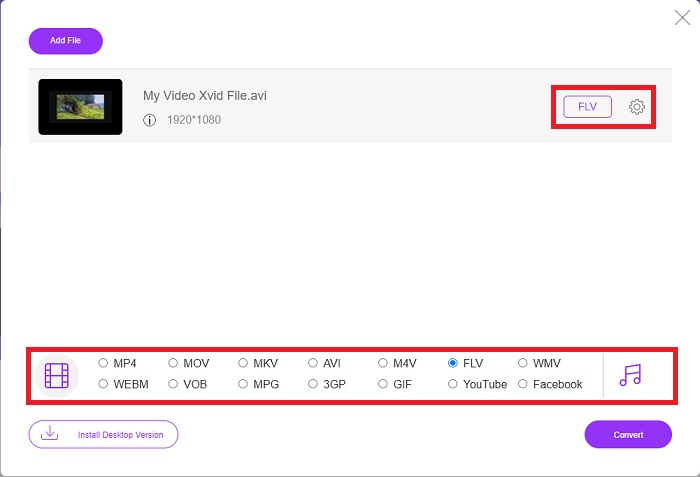Open the FLV output format selector
The width and height of the screenshot is (700, 477).
(x=588, y=107)
